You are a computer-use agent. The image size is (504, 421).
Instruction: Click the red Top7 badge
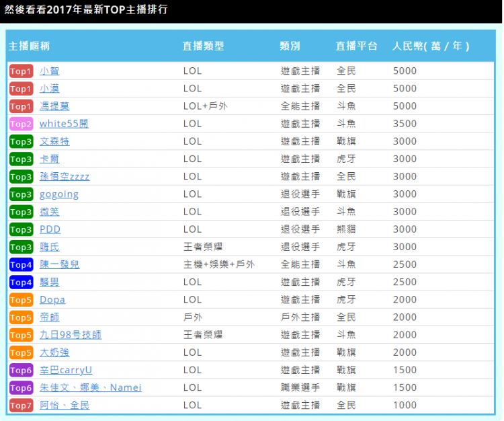(21, 406)
